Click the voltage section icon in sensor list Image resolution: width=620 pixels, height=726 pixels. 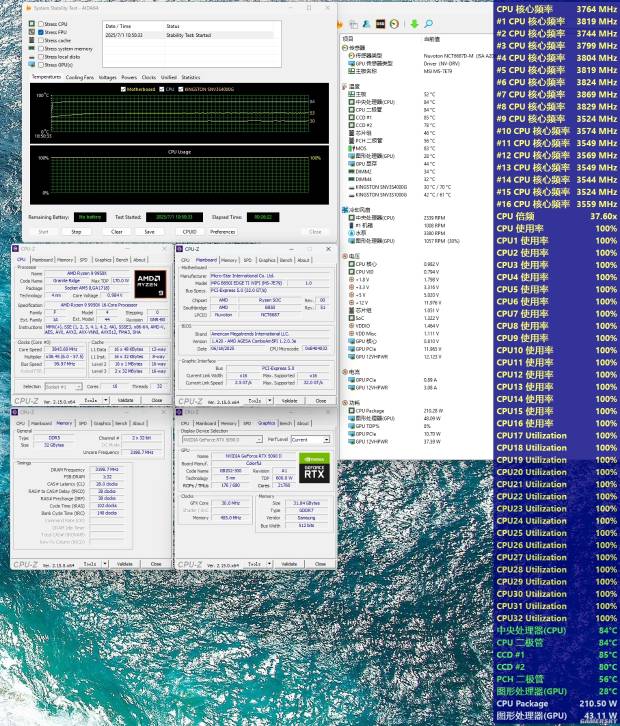pos(345,256)
